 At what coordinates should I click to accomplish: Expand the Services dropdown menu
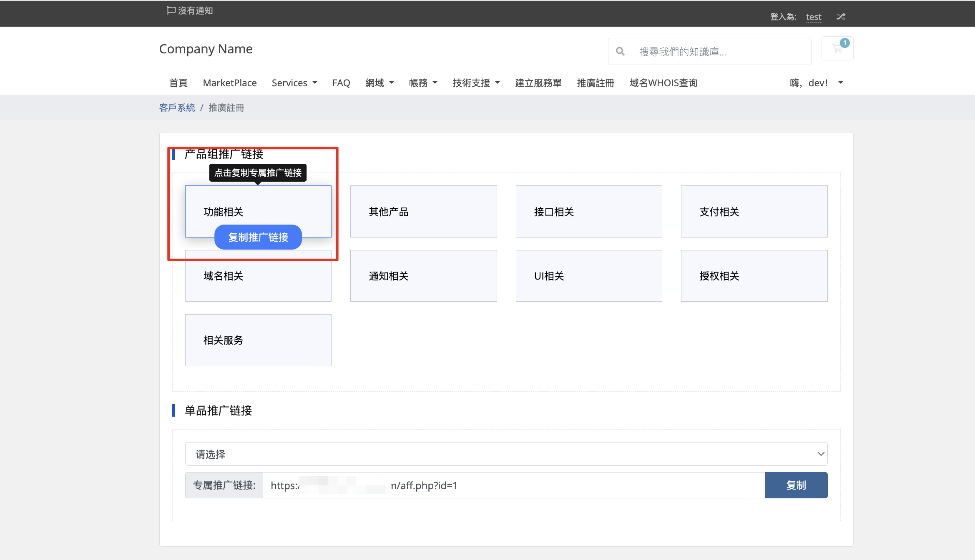(294, 83)
